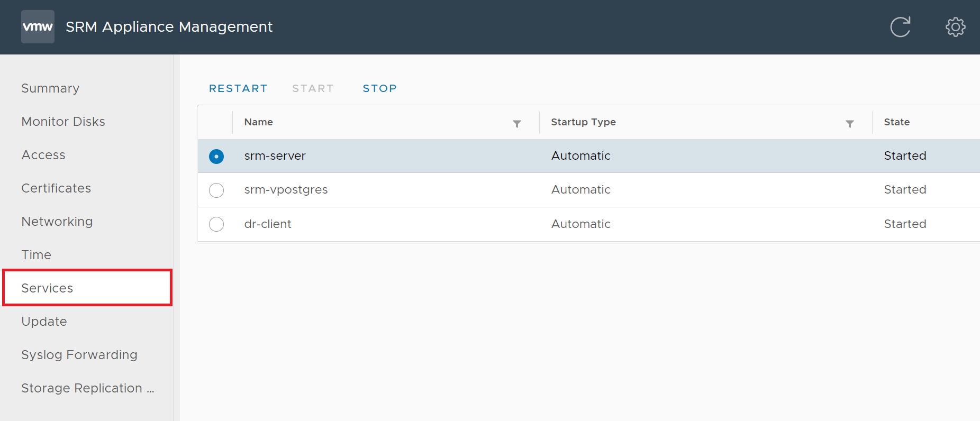This screenshot has height=421, width=980.
Task: Open the Summary page
Action: [x=50, y=88]
